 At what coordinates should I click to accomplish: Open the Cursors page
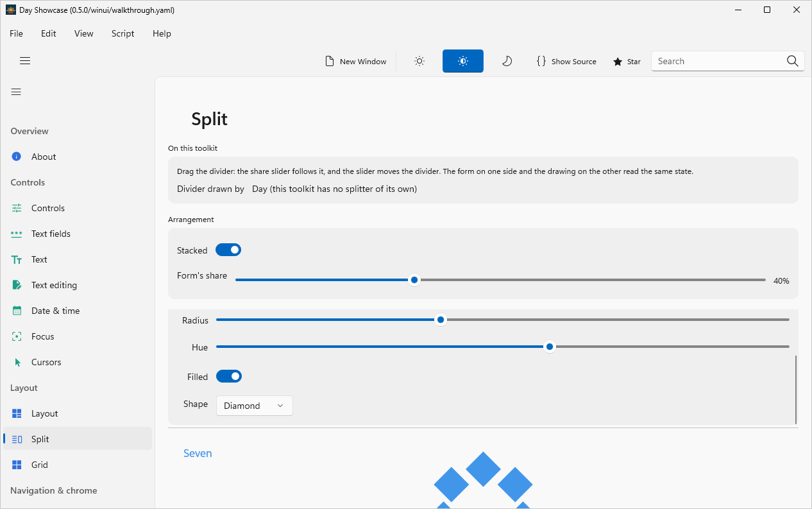(x=78, y=362)
